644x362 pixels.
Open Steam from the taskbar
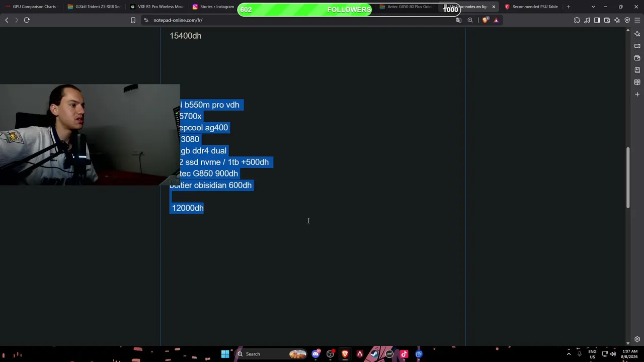[374, 354]
